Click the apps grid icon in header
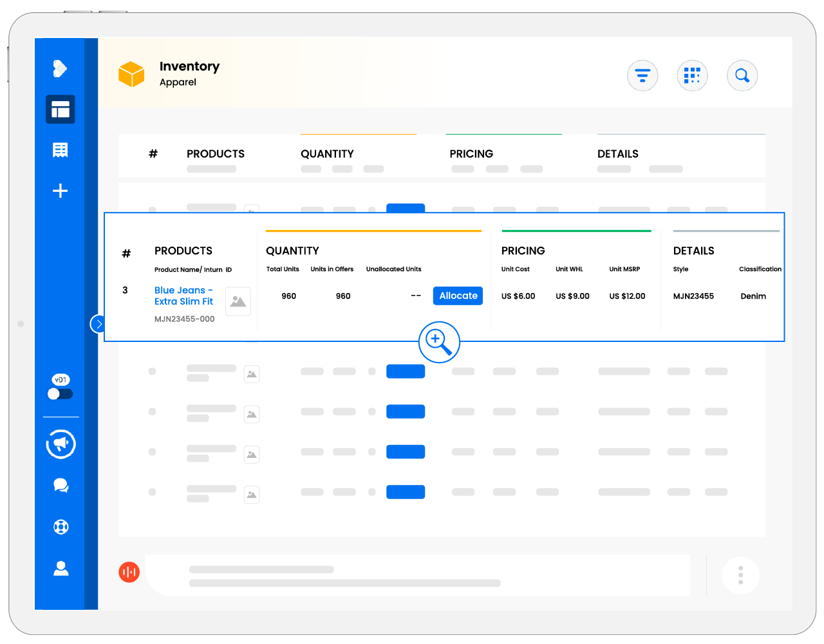Screen dimensions: 824x644 (692, 75)
